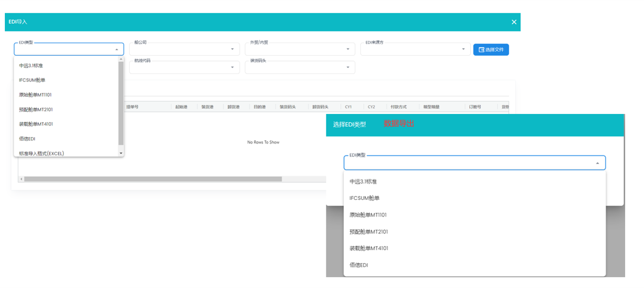This screenshot has height=288, width=644.
Task: Pick 原始舱单MT1101 in the 选择EDI类型 dialog list
Action: pos(368,215)
